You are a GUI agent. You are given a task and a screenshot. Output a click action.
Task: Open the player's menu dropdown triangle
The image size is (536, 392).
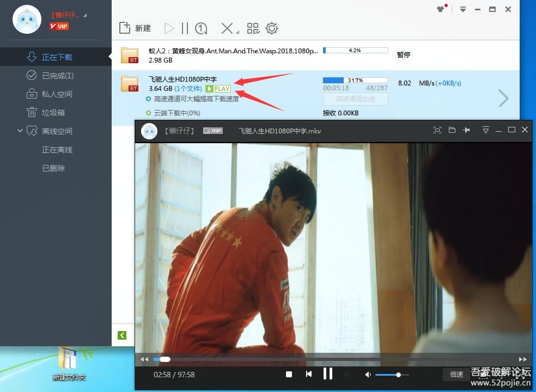coord(485,130)
